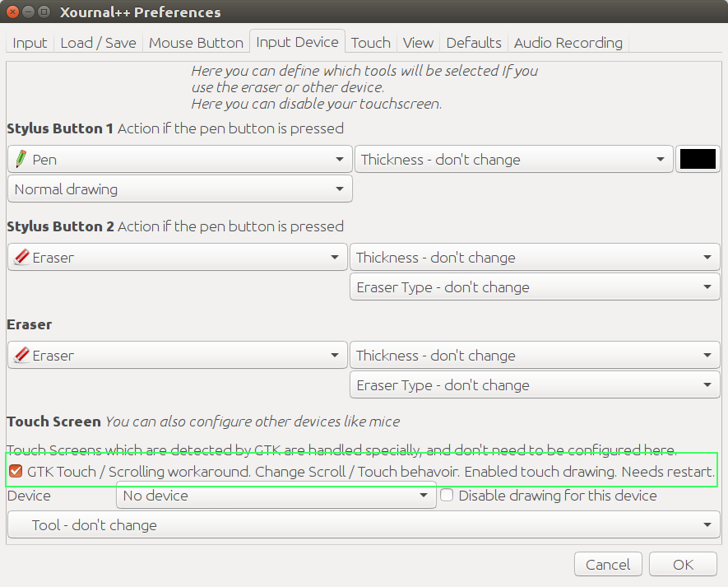Screen dimensions: 728x587
Task: Toggle the GTK Touch / Scrolling workaround checkbox
Action: 15,471
